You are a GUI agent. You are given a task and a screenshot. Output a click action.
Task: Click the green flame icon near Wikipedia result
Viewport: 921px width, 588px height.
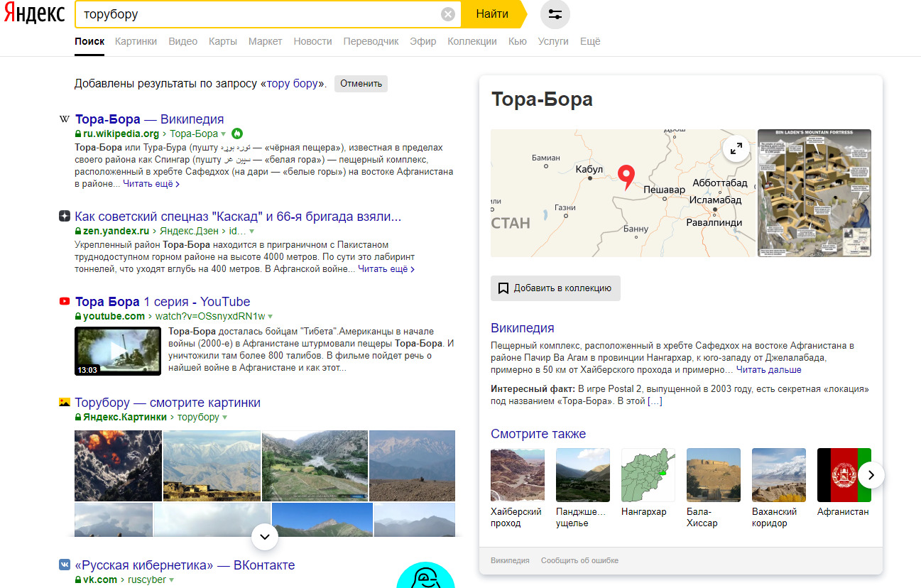tap(237, 134)
